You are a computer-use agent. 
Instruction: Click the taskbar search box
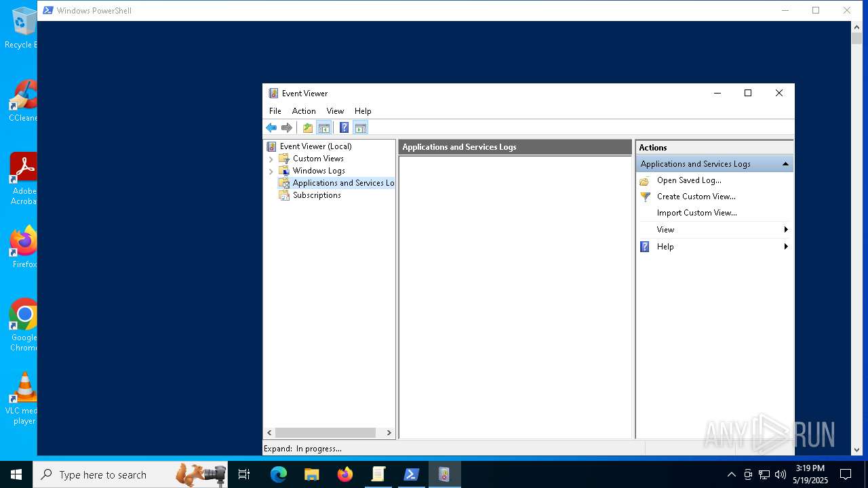[130, 474]
